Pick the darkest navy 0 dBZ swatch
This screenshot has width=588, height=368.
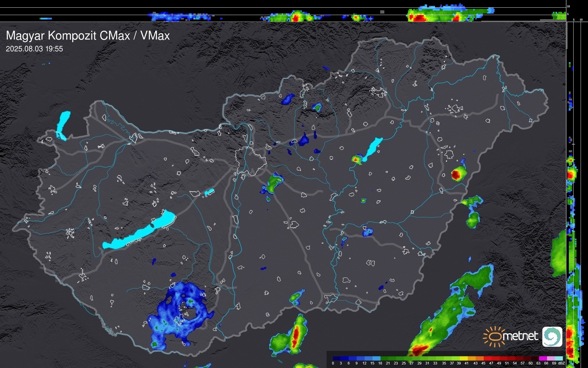tap(337, 359)
